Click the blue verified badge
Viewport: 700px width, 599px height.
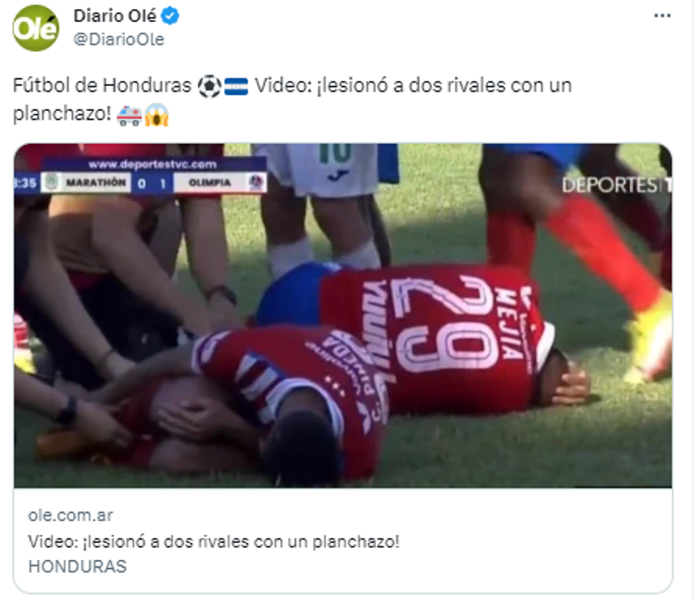170,16
